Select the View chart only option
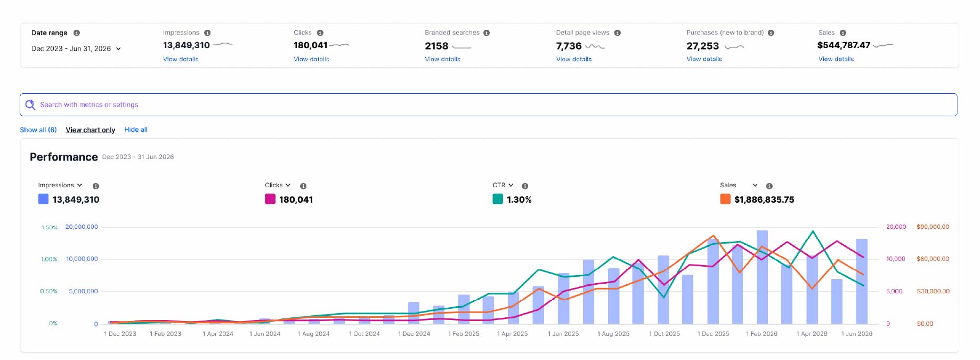Screen dimensions: 980x360 click(91, 130)
